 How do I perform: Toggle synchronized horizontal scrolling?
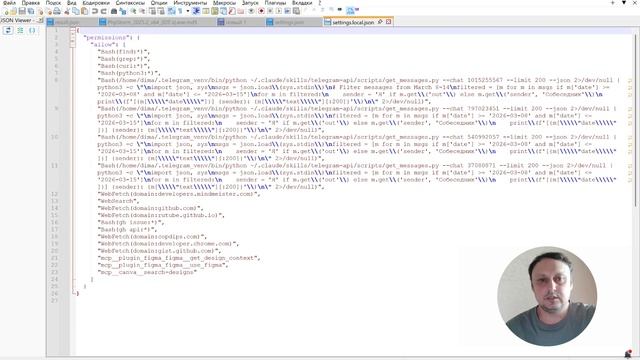click(161, 11)
